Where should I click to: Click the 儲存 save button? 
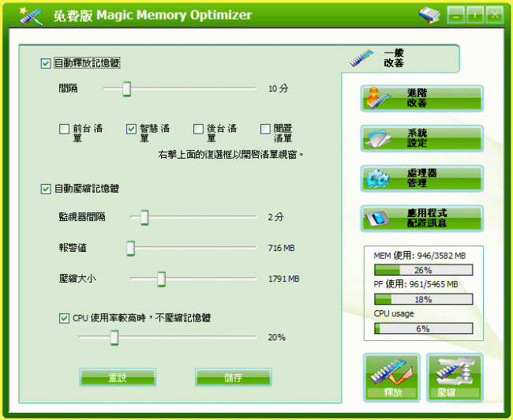coord(233,377)
